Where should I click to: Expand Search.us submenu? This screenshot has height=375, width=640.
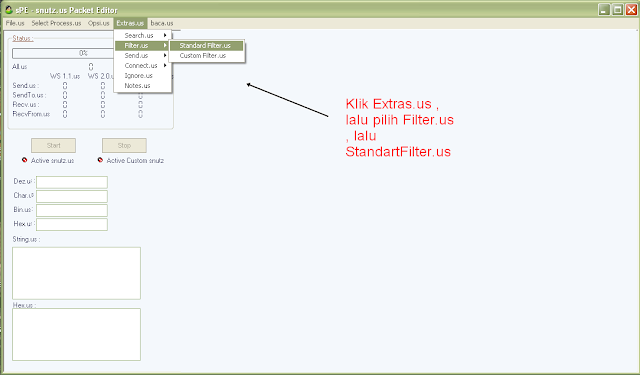pos(142,36)
